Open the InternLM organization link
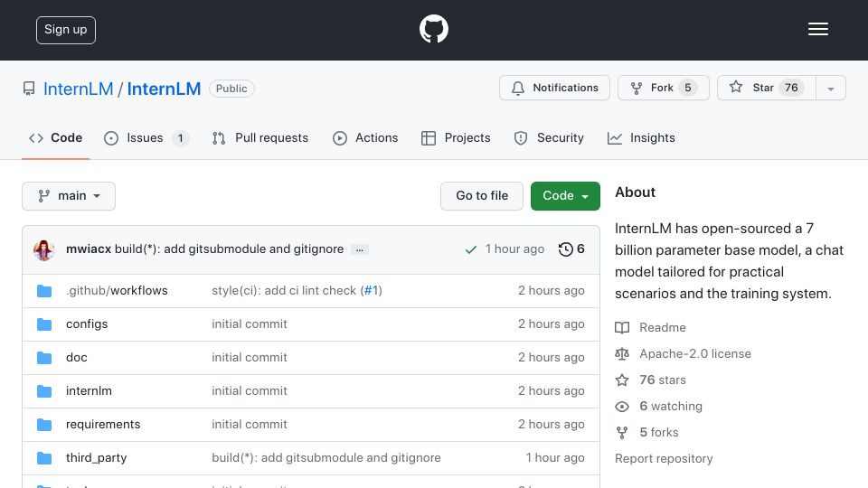 pyautogui.click(x=78, y=89)
